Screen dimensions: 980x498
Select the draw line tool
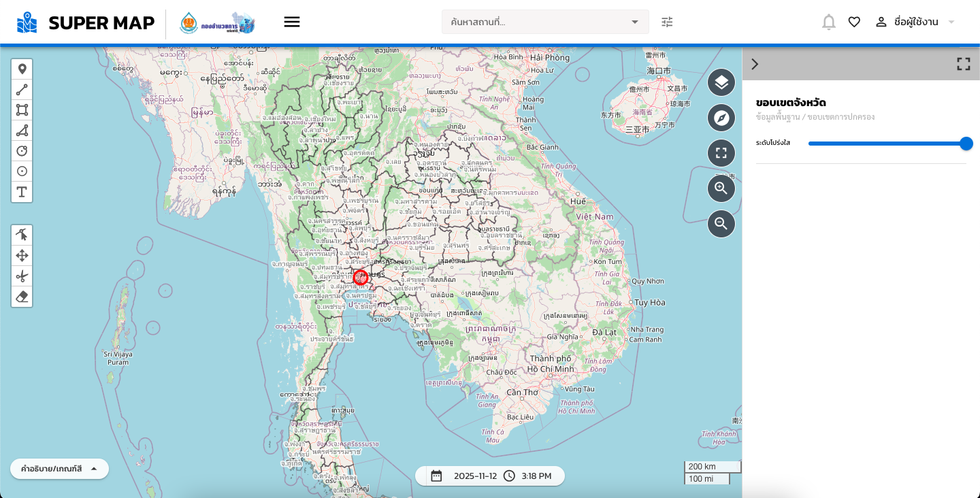(x=22, y=90)
